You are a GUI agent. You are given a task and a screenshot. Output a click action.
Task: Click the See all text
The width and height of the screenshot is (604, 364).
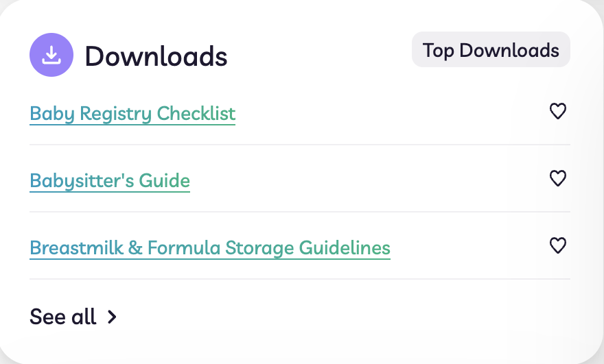tap(62, 317)
